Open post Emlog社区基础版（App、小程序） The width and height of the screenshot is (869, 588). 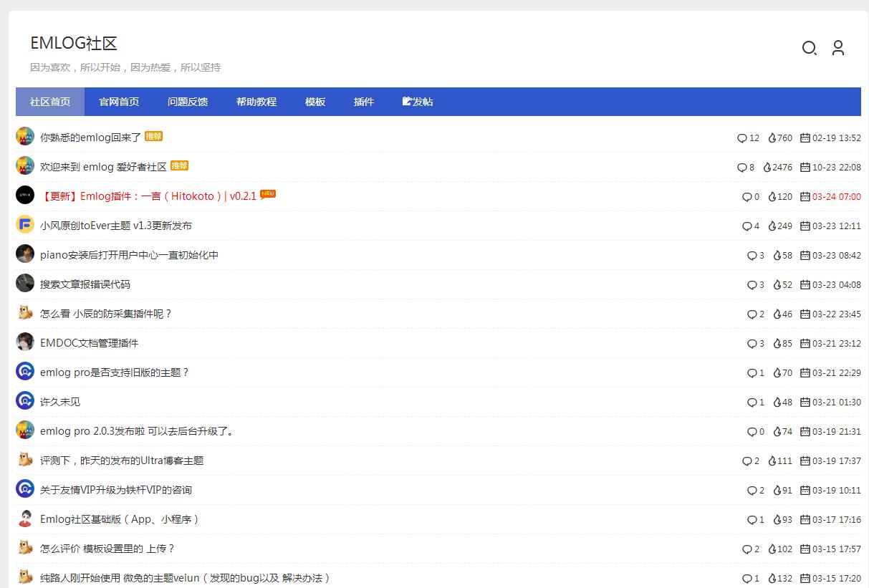pos(120,519)
